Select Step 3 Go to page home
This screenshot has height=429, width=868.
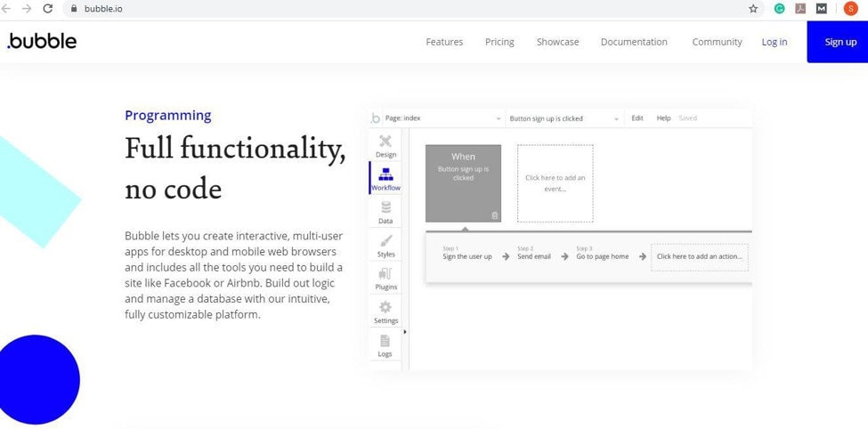pos(603,254)
